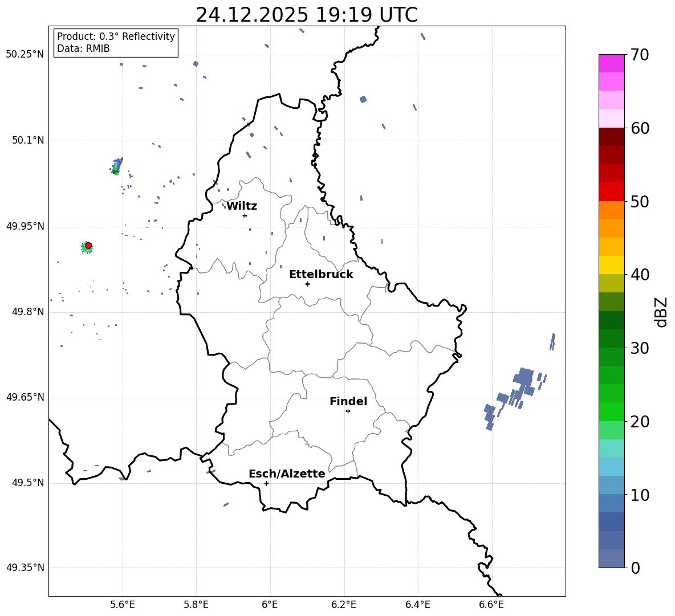Screen dimensions: 675x616
Task: Click the 6°E longitude label
Action: point(270,605)
